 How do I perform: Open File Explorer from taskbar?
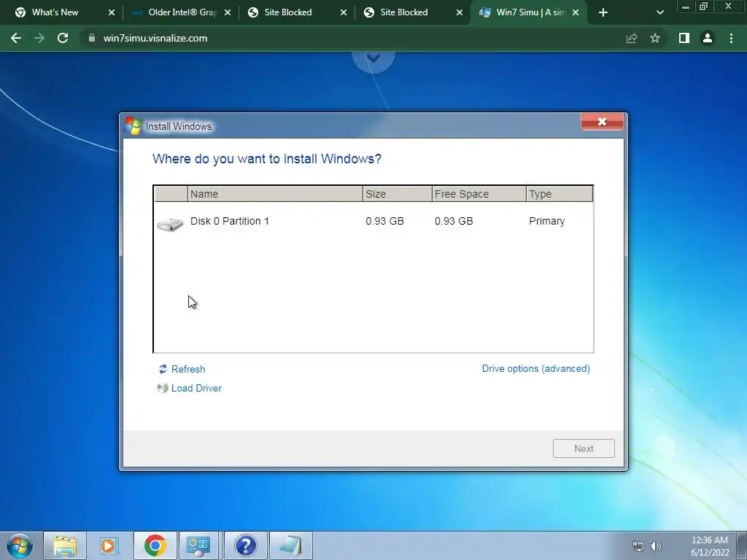pos(65,545)
